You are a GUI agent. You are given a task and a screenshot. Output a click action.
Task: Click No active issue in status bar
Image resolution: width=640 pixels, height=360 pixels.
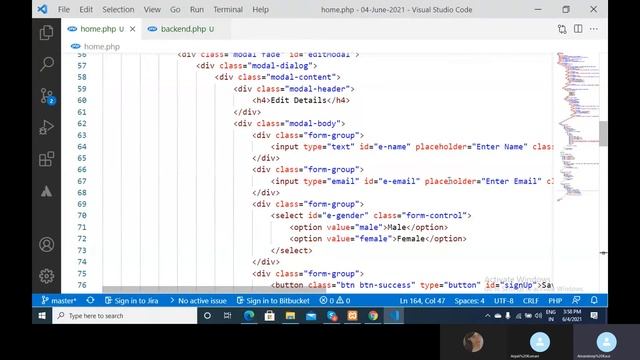tap(198, 301)
